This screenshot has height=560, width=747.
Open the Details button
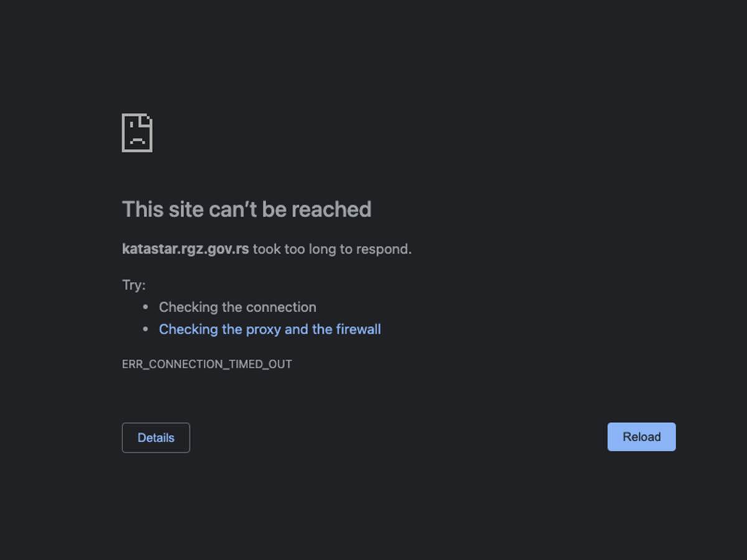tap(156, 437)
